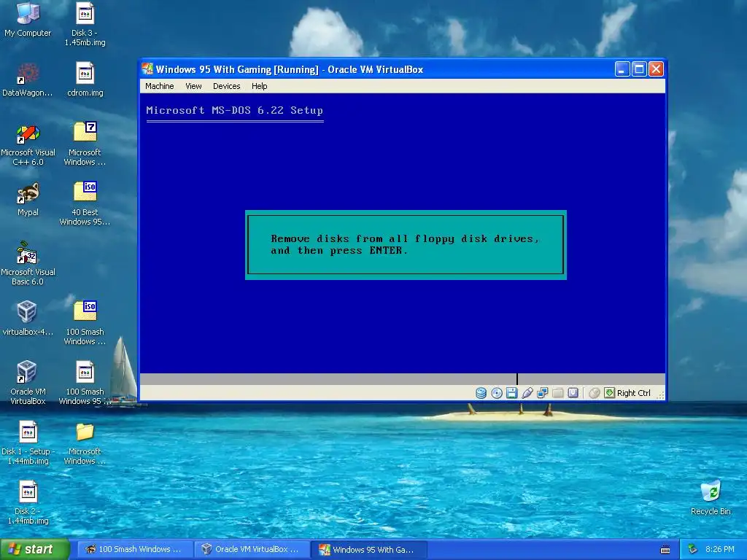Click the USB devices status icon
The height and width of the screenshot is (560, 747).
click(527, 393)
